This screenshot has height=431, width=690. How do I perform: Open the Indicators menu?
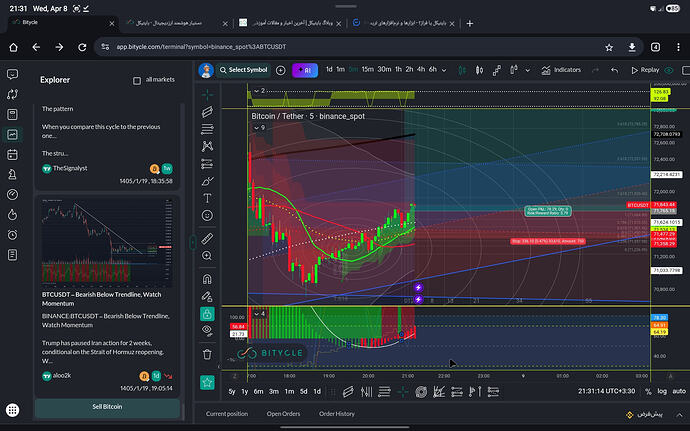pyautogui.click(x=561, y=70)
